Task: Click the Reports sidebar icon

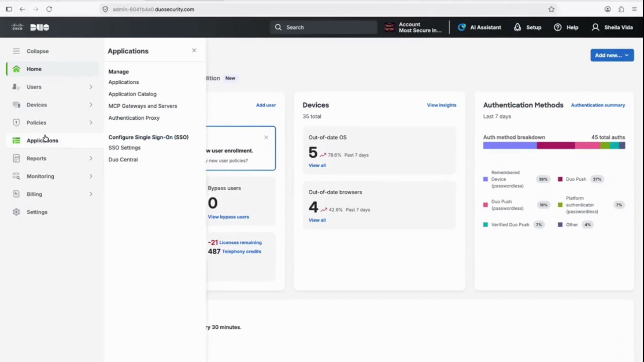Action: (16, 158)
